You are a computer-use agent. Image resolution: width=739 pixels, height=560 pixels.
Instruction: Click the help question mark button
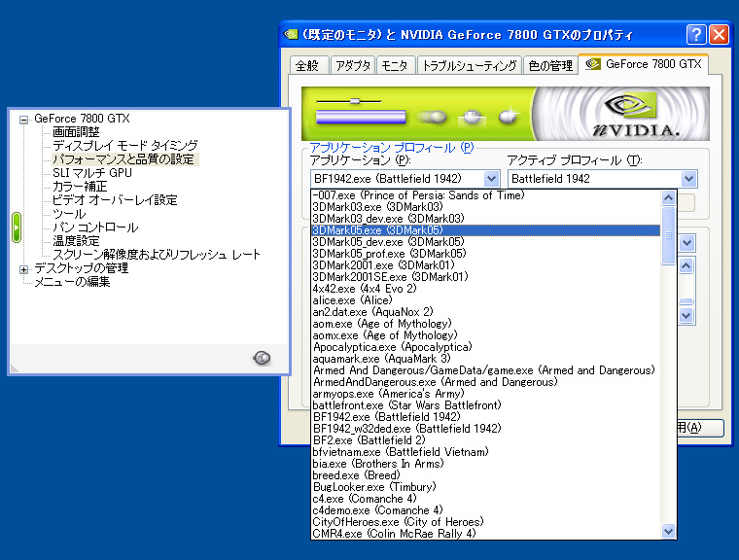[696, 34]
